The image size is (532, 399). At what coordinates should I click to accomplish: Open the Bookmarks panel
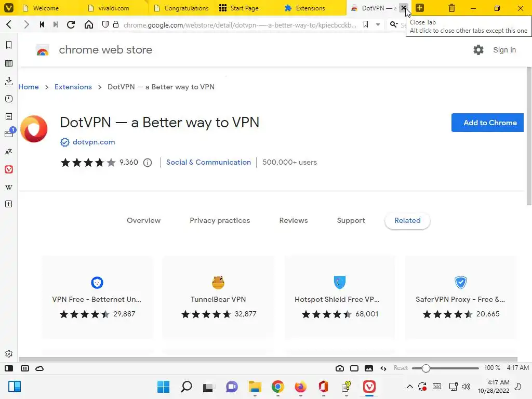9,45
